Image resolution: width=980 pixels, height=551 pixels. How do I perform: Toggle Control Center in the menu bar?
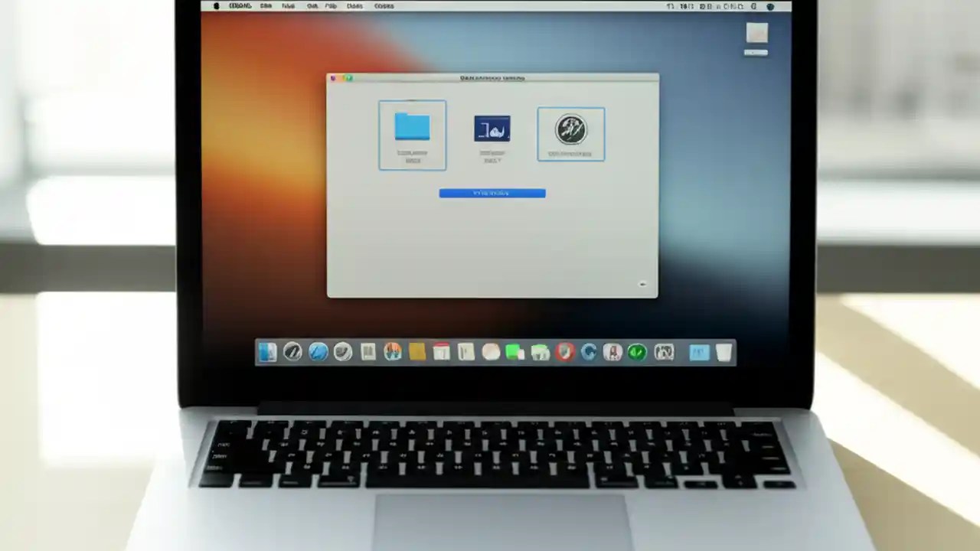coord(754,6)
